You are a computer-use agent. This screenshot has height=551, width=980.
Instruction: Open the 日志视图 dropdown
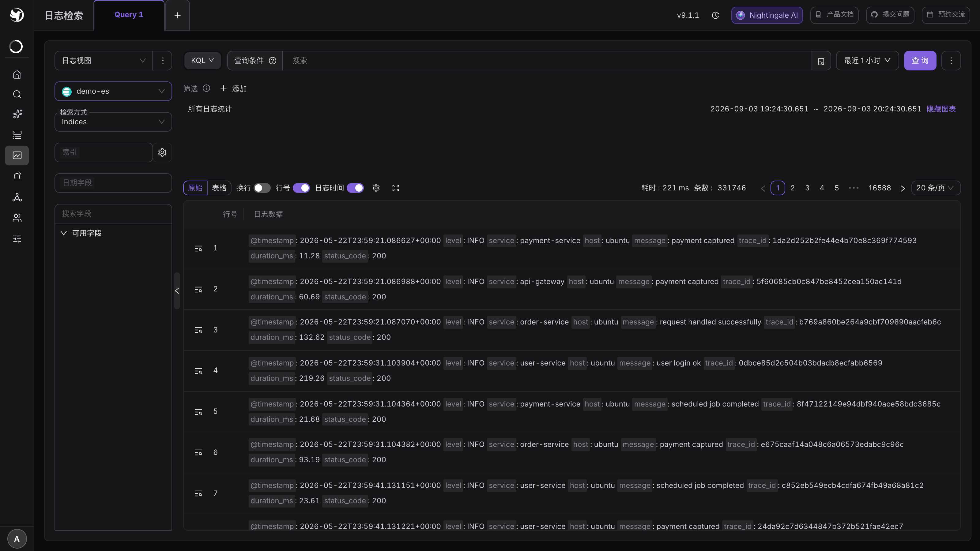(x=104, y=61)
